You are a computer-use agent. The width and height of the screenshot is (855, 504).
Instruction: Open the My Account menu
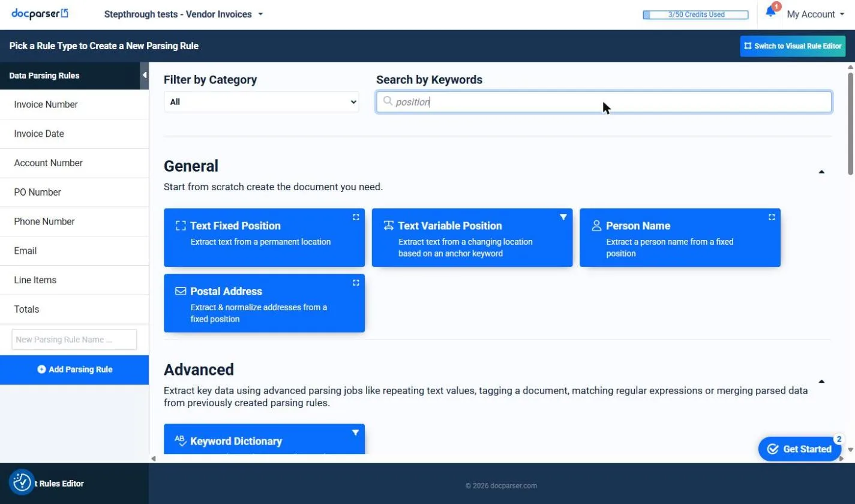(815, 14)
